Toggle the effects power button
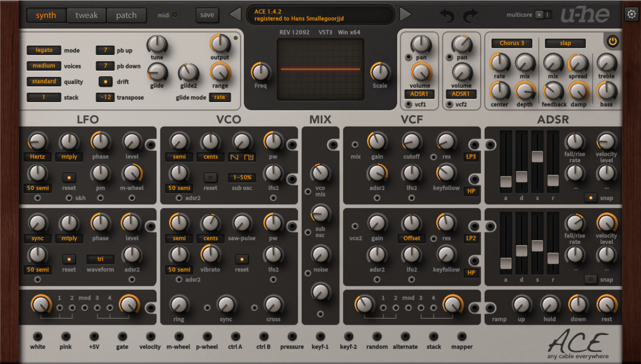 pos(612,41)
